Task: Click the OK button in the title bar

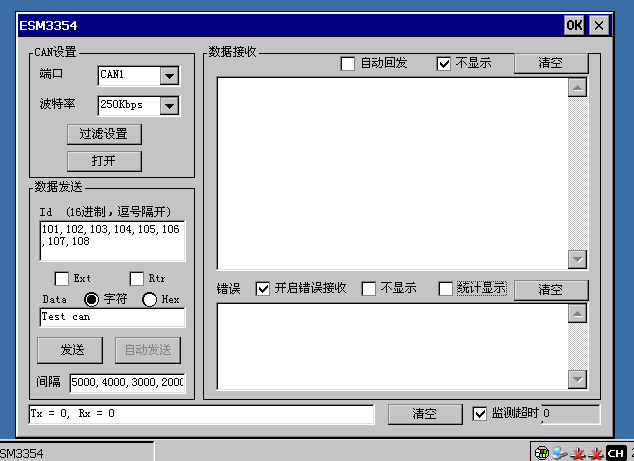Action: tap(574, 25)
